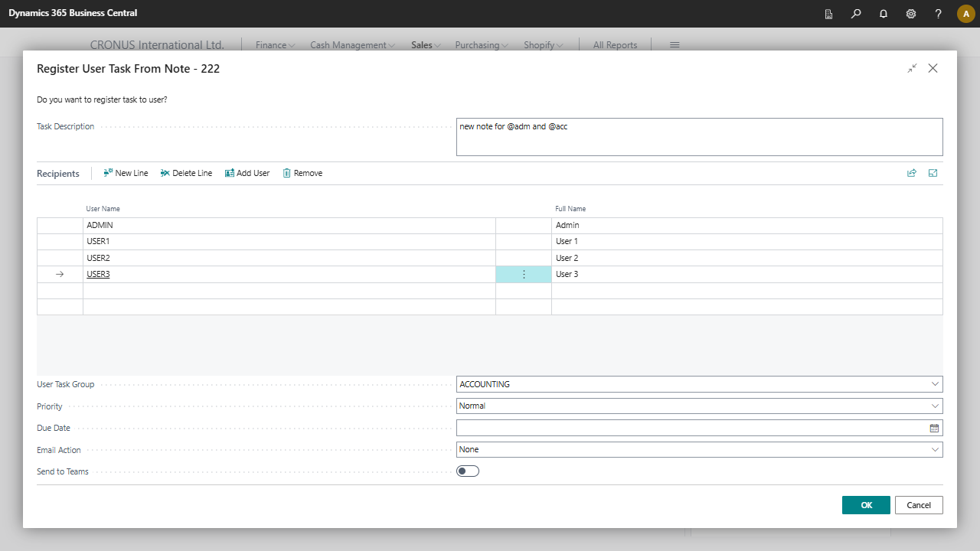Expand the Email Action dropdown
This screenshot has width=980, height=551.
[x=935, y=450]
